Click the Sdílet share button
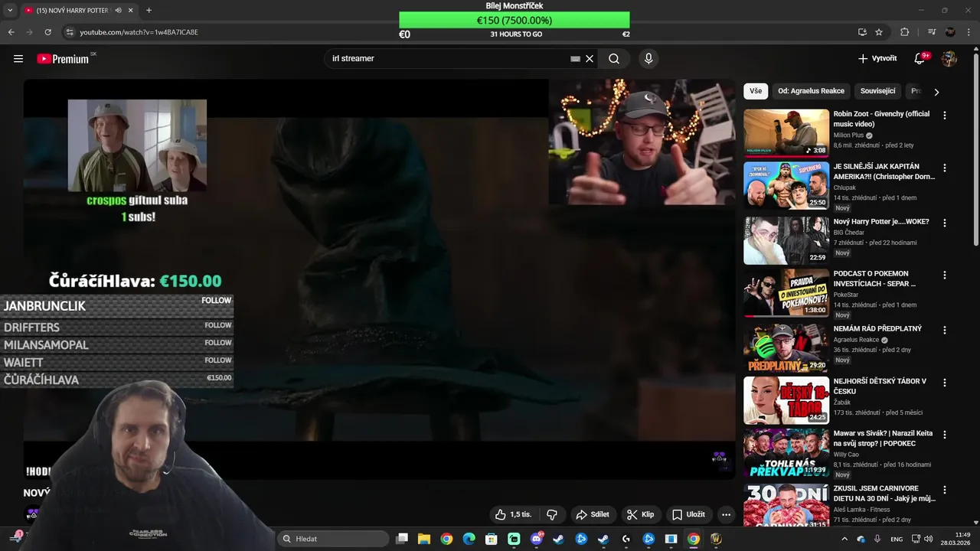 (x=593, y=514)
